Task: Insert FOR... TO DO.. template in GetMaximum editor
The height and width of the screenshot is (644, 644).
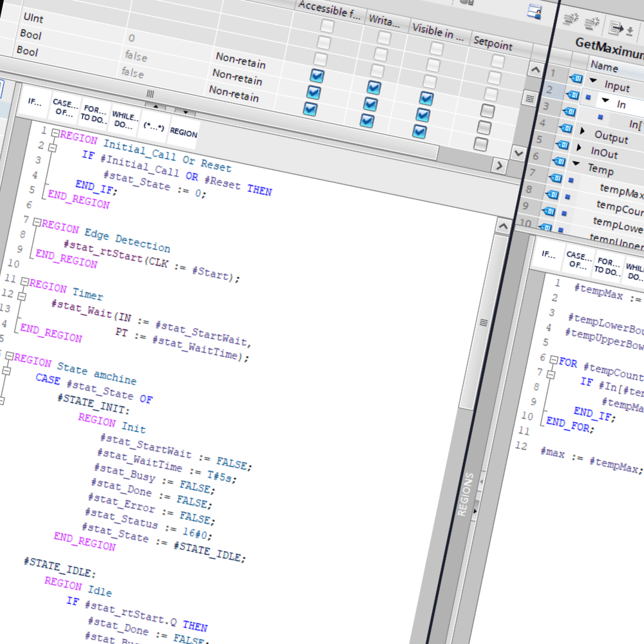Action: point(609,266)
